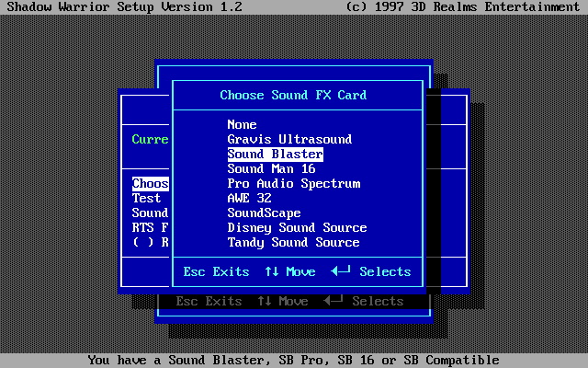Choose Gravis Ultrasound sound card
588x368 pixels.
(x=289, y=139)
